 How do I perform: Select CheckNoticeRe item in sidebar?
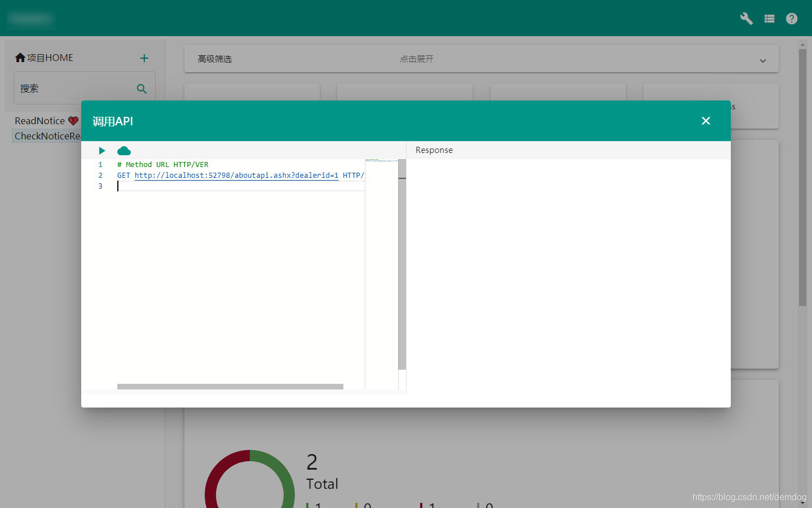(47, 136)
